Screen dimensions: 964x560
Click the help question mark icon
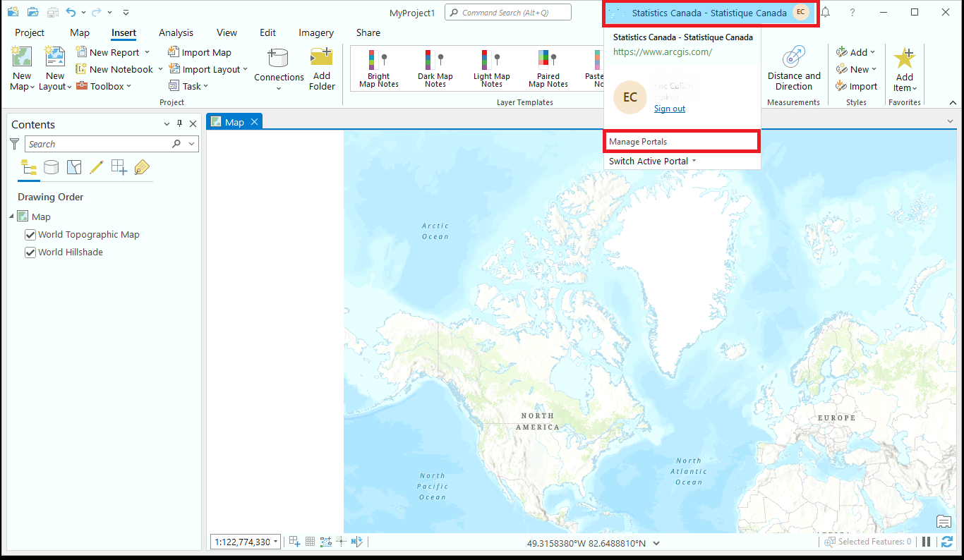[x=852, y=12]
